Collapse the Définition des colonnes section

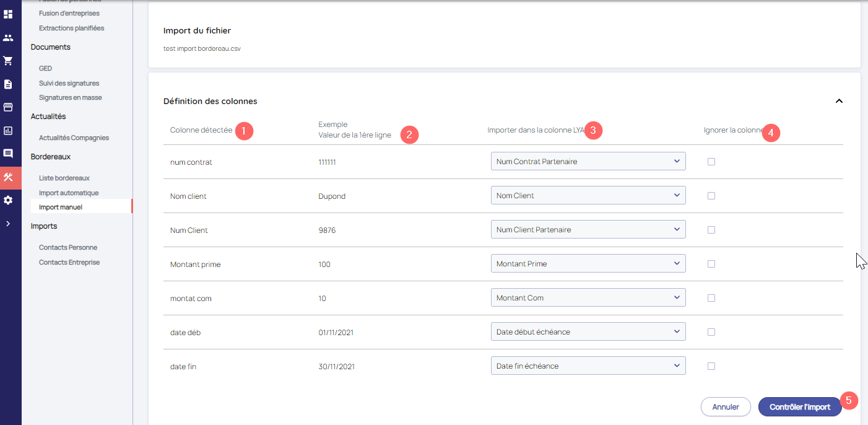click(839, 101)
